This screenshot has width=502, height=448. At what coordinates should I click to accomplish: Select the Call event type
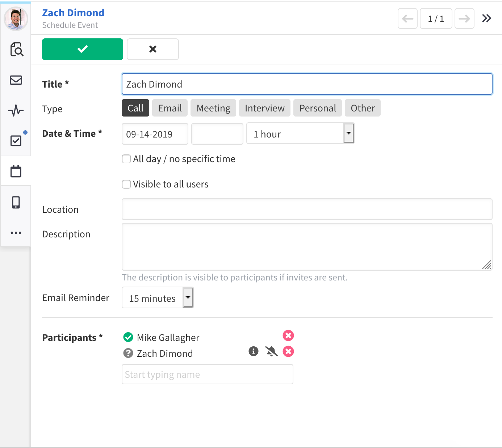[135, 108]
